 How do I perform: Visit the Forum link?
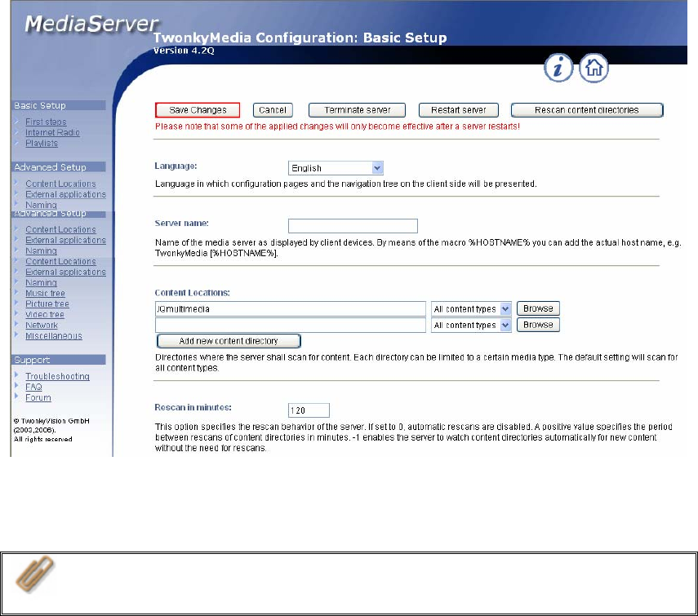38,398
